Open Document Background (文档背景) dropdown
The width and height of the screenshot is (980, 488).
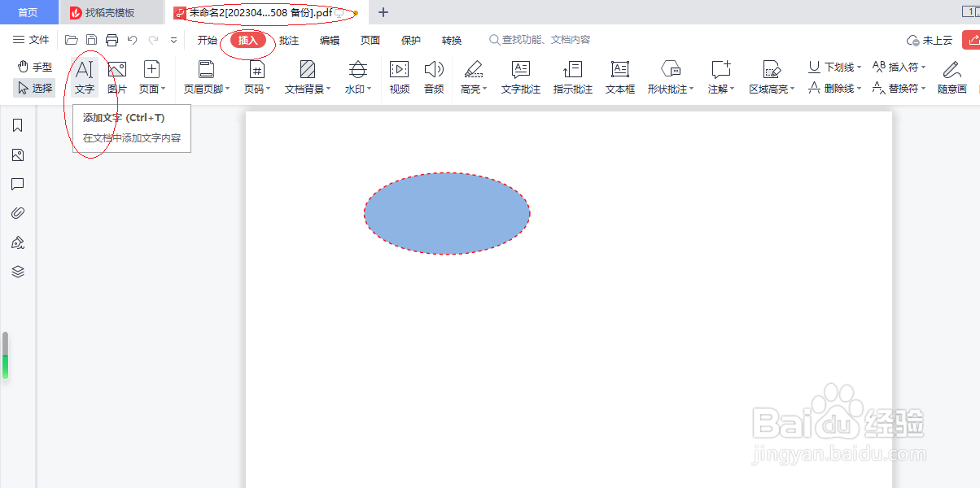tap(308, 78)
